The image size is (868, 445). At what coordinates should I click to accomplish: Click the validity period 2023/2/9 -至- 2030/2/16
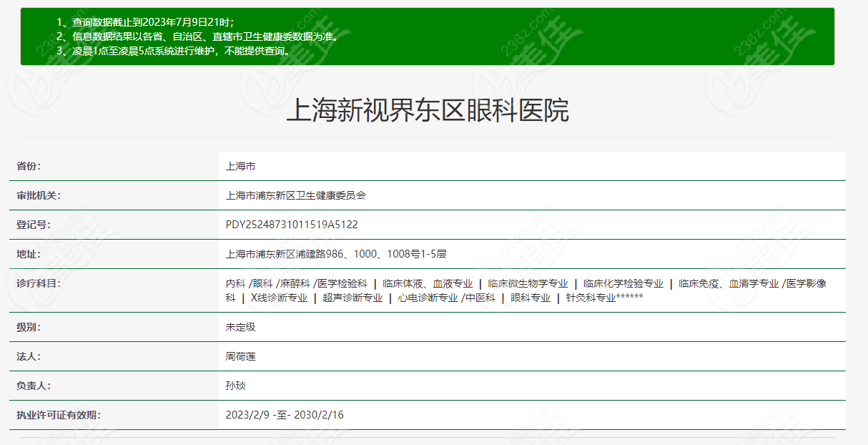[285, 415]
